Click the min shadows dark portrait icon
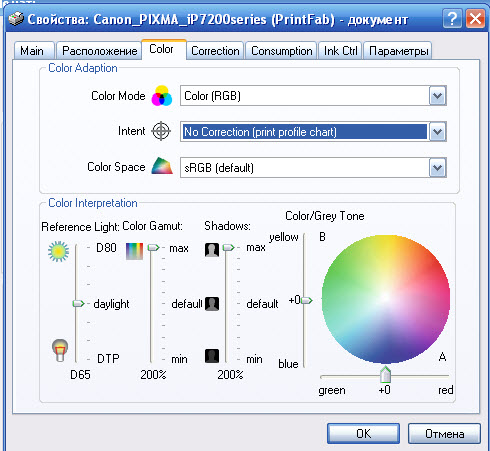490x451 pixels. 212,356
